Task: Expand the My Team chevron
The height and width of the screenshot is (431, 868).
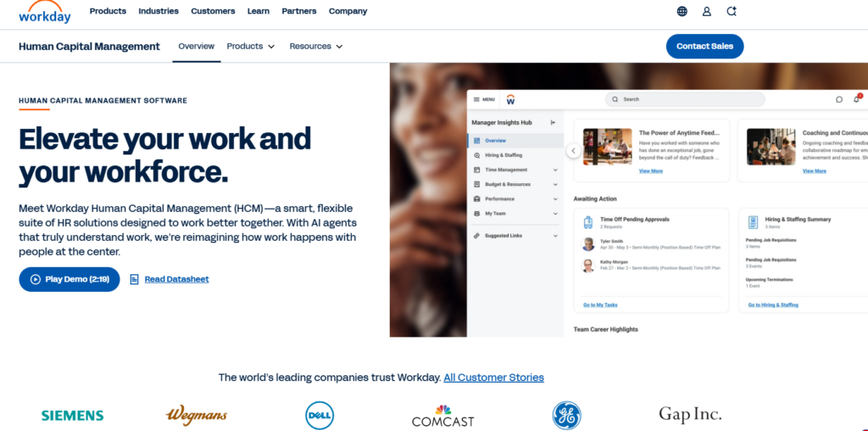Action: point(555,213)
